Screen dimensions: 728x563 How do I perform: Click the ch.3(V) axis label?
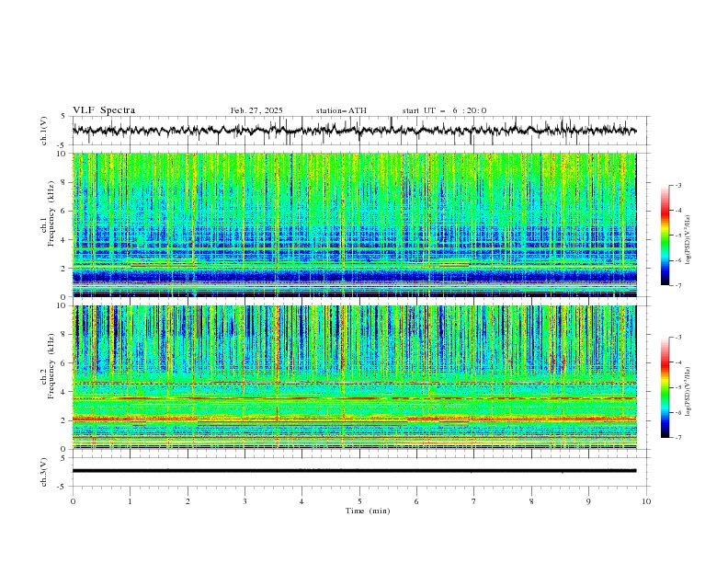tap(44, 472)
